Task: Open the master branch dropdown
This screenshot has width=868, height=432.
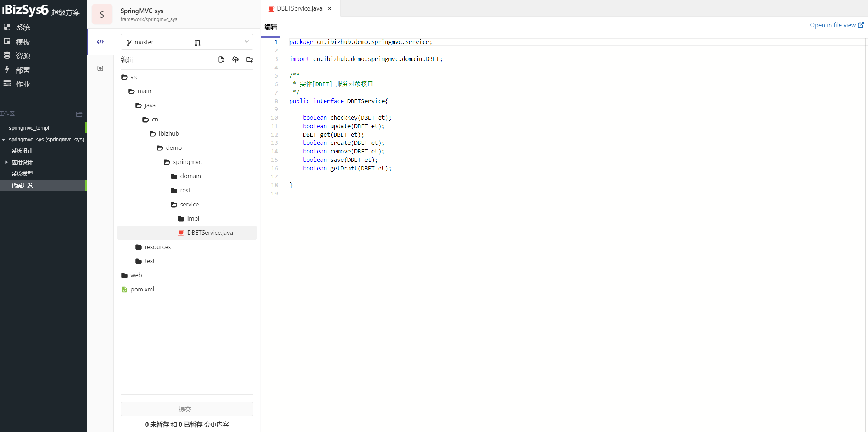Action: [x=187, y=42]
